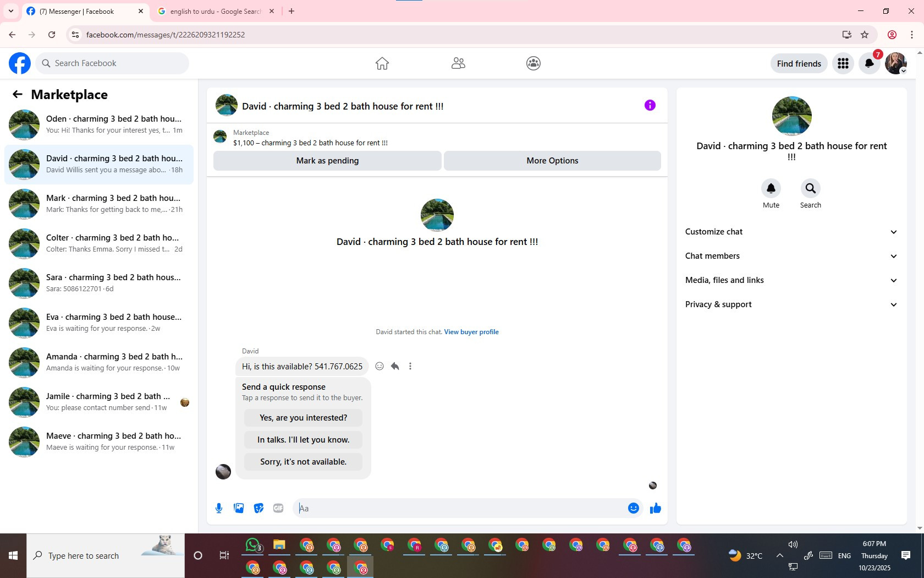The image size is (924, 578).
Task: Open the tab search dropdown in Chrome
Action: click(10, 11)
